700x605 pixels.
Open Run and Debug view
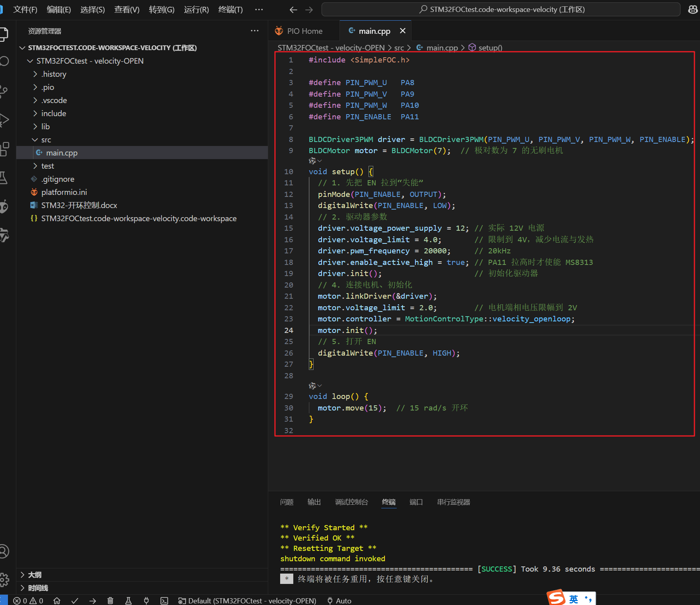pyautogui.click(x=4, y=120)
